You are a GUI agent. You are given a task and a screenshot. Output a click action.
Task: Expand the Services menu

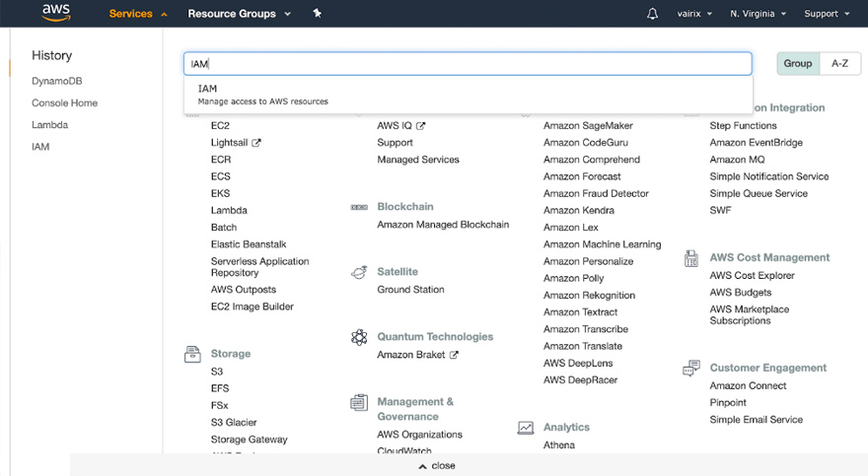(138, 14)
